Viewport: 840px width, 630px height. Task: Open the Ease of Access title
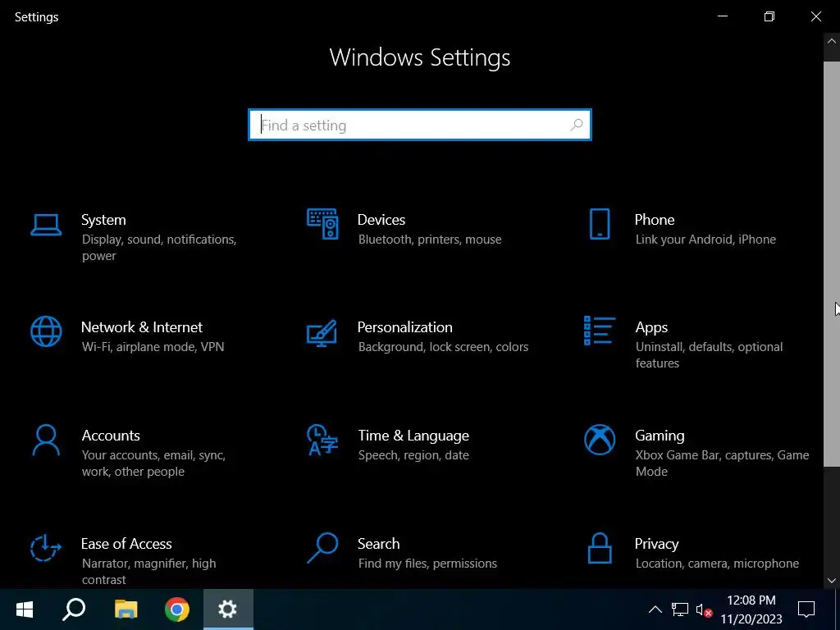click(126, 544)
